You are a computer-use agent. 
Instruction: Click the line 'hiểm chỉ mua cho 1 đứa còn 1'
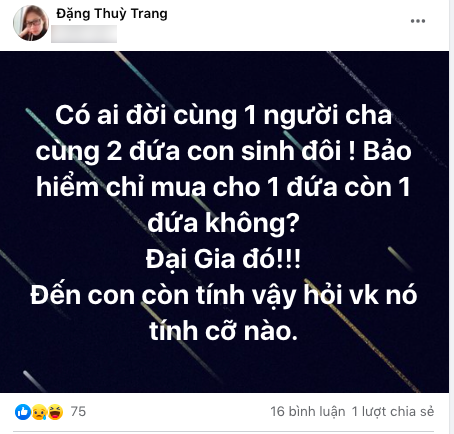223,187
